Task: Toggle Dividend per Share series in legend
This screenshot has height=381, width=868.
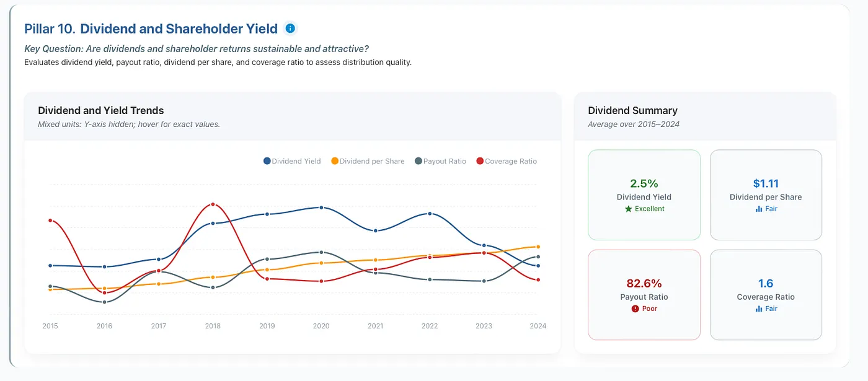Action: click(x=368, y=161)
